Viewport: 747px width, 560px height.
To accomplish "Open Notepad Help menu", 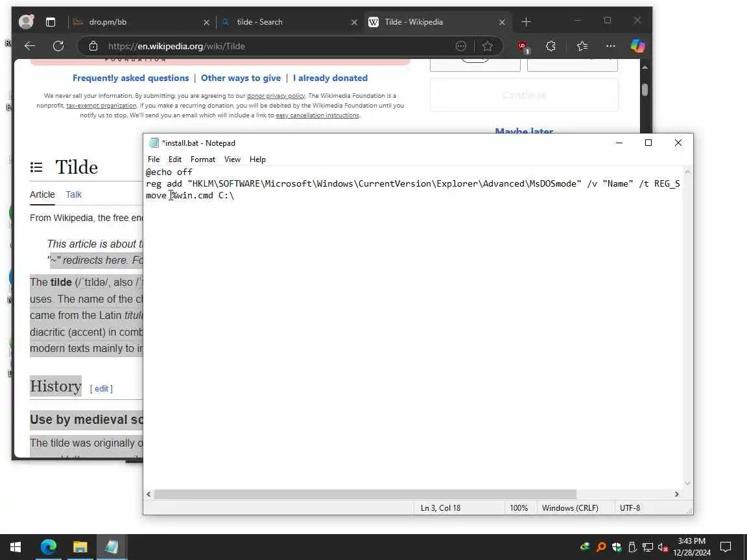I will click(257, 159).
